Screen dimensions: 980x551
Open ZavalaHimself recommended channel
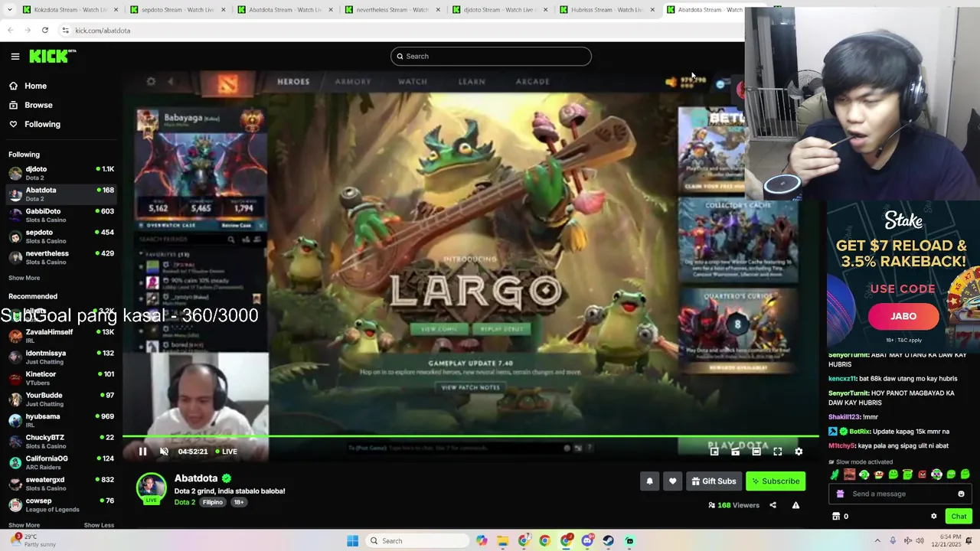(61, 336)
